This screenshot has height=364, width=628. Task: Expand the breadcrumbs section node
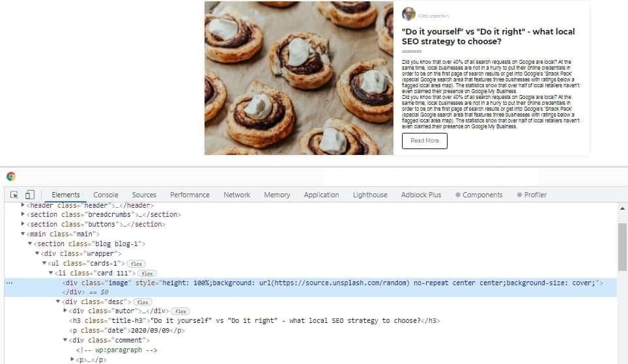[23, 214]
